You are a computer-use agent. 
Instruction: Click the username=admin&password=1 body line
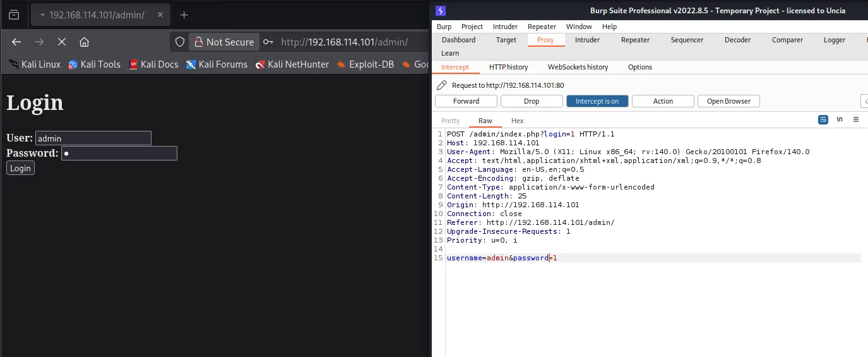click(502, 258)
